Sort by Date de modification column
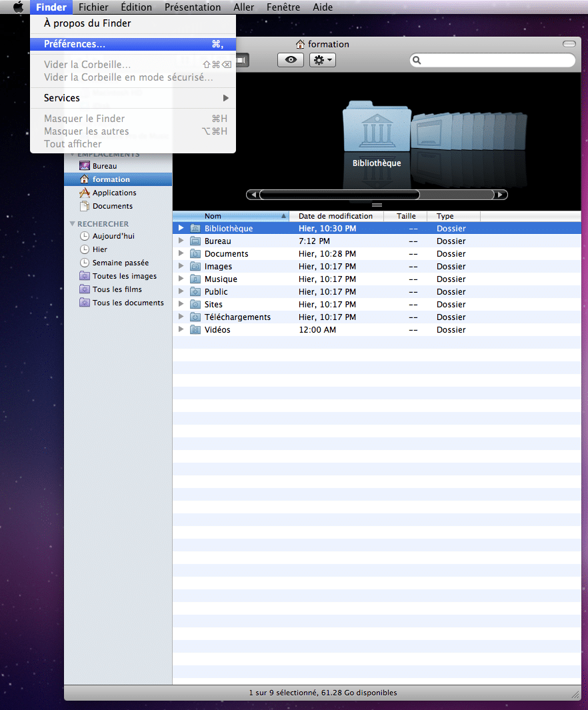This screenshot has width=588, height=710. point(336,216)
